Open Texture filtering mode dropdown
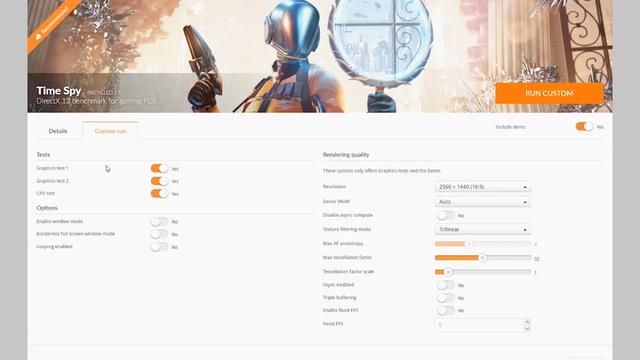 483,229
